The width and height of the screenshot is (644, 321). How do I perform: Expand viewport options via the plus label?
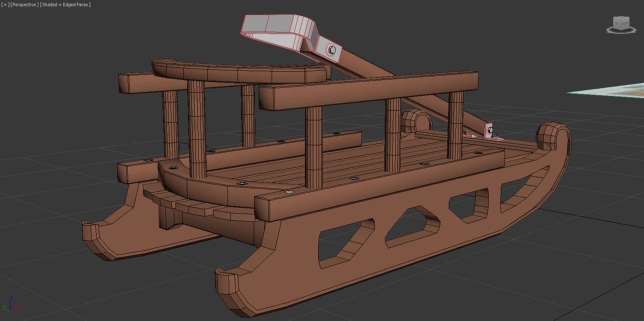pos(5,5)
